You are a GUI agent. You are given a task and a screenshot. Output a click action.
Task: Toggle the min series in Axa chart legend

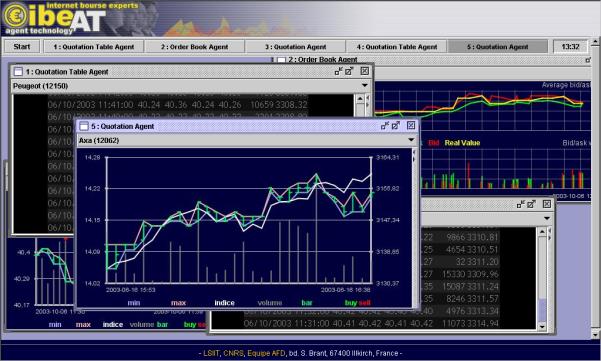[134, 303]
